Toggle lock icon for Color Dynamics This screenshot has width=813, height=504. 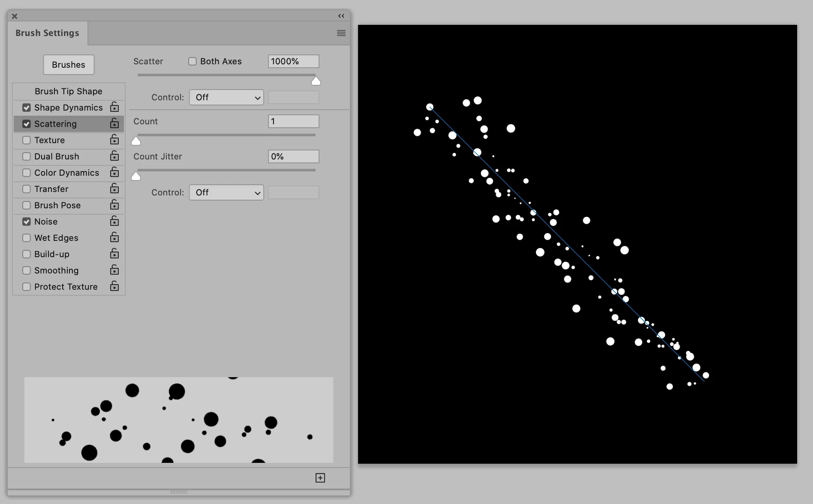point(114,172)
